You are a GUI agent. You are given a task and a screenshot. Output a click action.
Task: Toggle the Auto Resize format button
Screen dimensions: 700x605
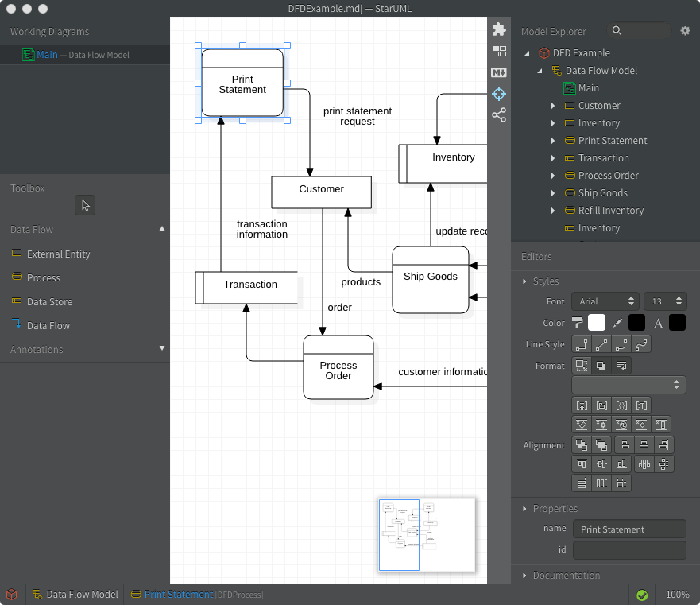(x=582, y=365)
